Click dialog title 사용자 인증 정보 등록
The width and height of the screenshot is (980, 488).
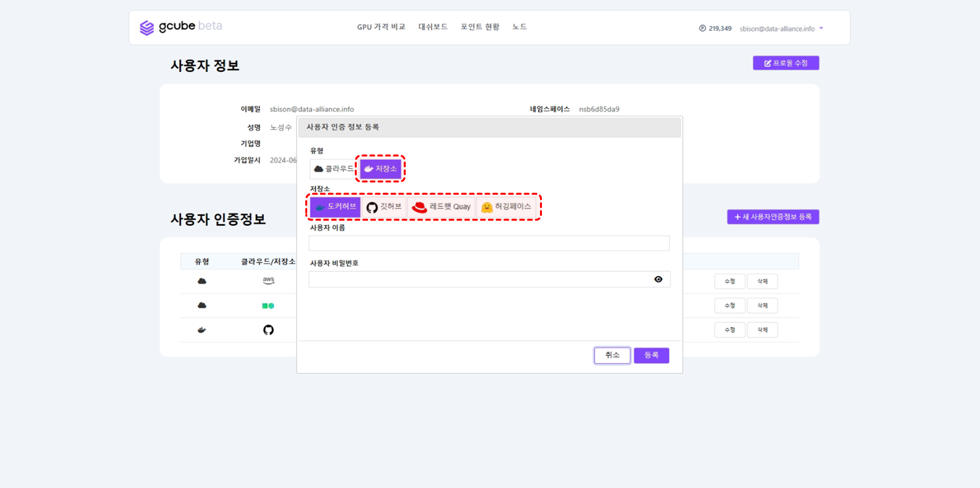coord(343,127)
